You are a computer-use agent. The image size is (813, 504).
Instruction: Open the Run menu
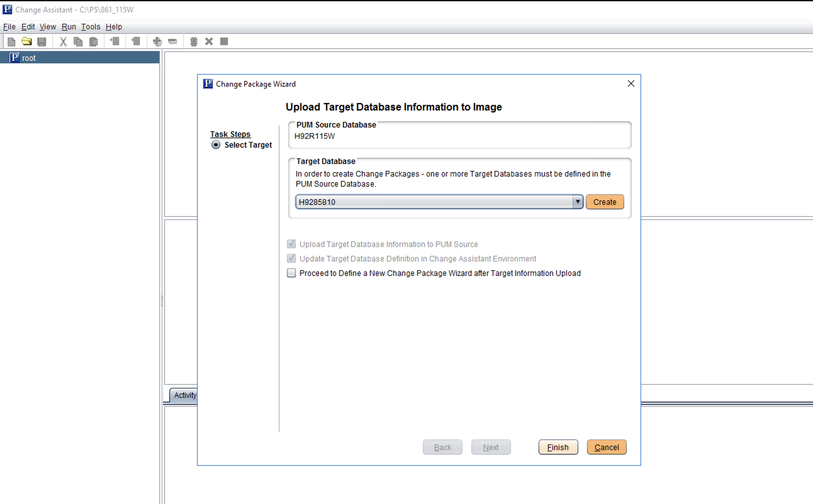pyautogui.click(x=69, y=27)
